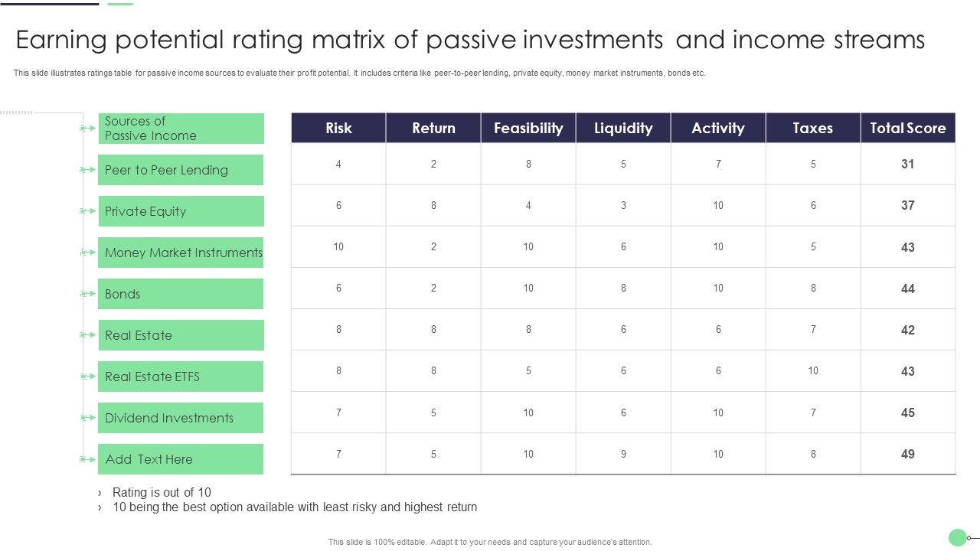Click arrow bullet beside Add Text Here

(x=87, y=459)
